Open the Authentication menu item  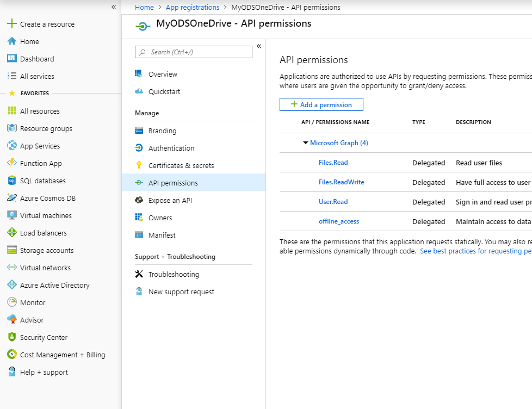(171, 148)
